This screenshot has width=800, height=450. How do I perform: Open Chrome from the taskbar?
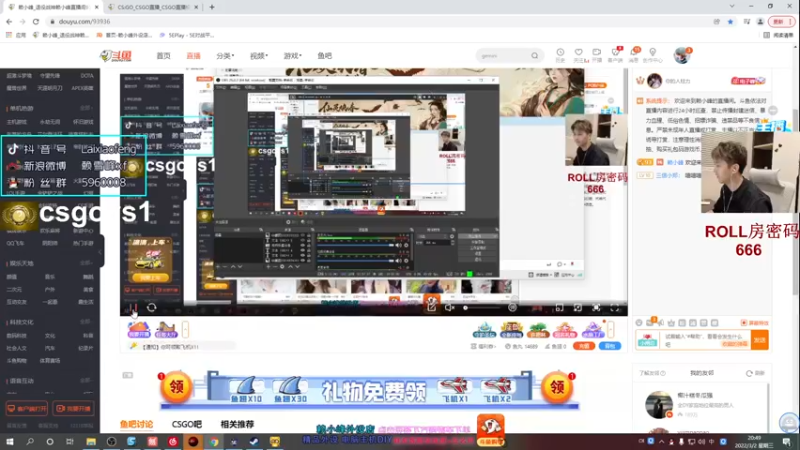[214, 441]
